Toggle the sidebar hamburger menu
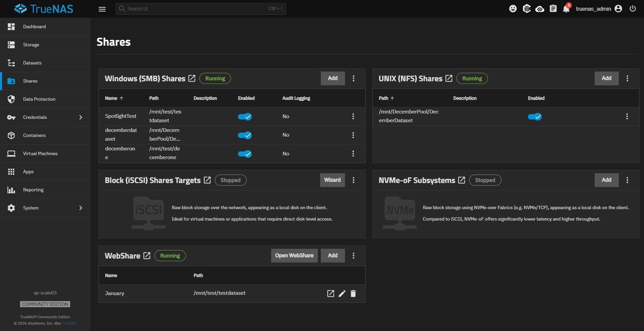This screenshot has width=644, height=331. point(102,9)
